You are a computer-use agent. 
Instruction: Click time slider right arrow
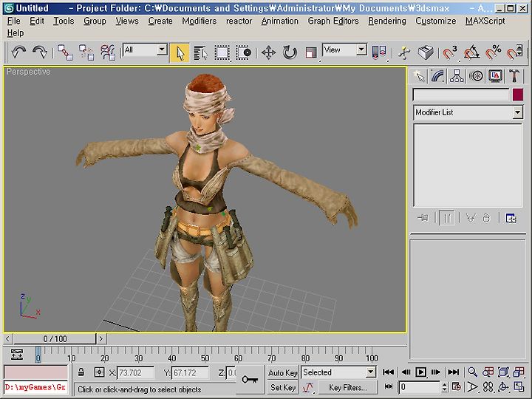101,338
